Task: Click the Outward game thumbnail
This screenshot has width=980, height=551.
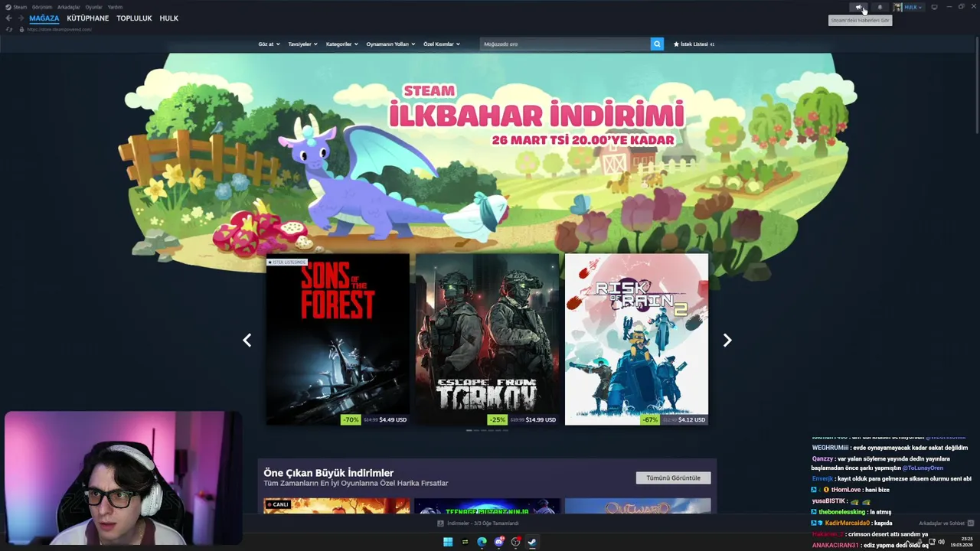Action: pos(638,506)
